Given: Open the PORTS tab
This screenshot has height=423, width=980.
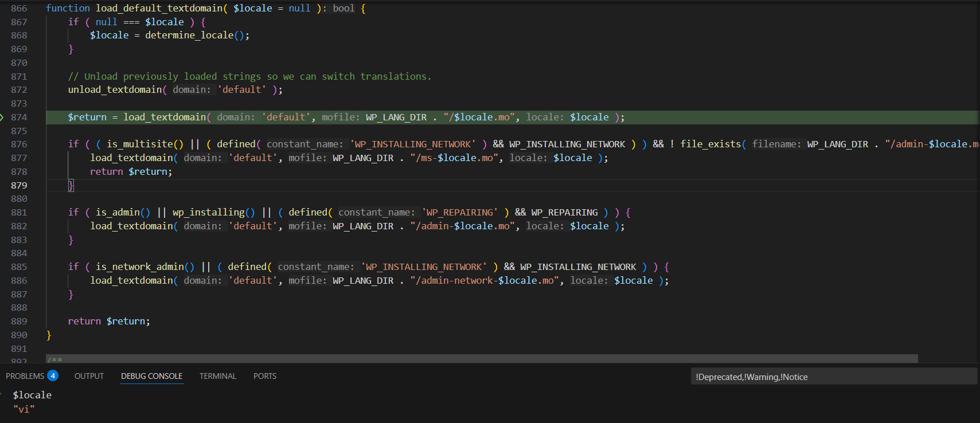Looking at the screenshot, I should point(265,376).
